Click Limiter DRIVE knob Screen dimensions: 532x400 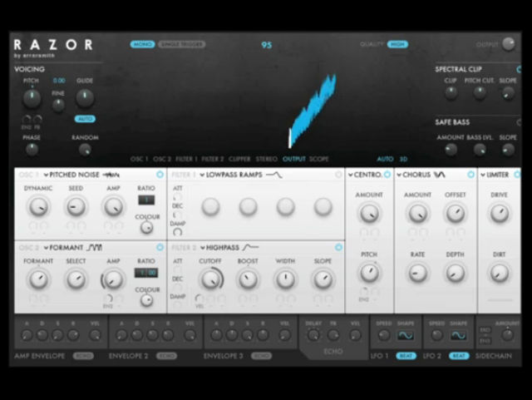point(499,213)
